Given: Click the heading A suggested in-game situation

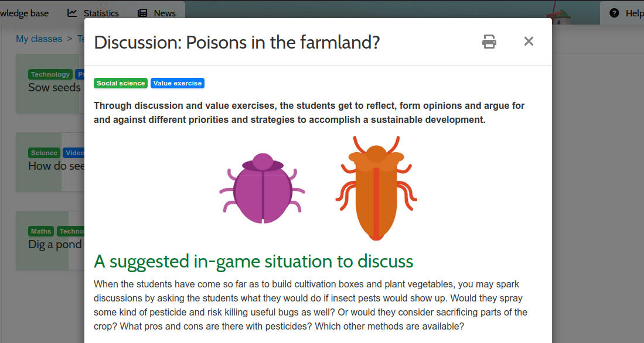Looking at the screenshot, I should pyautogui.click(x=253, y=262).
